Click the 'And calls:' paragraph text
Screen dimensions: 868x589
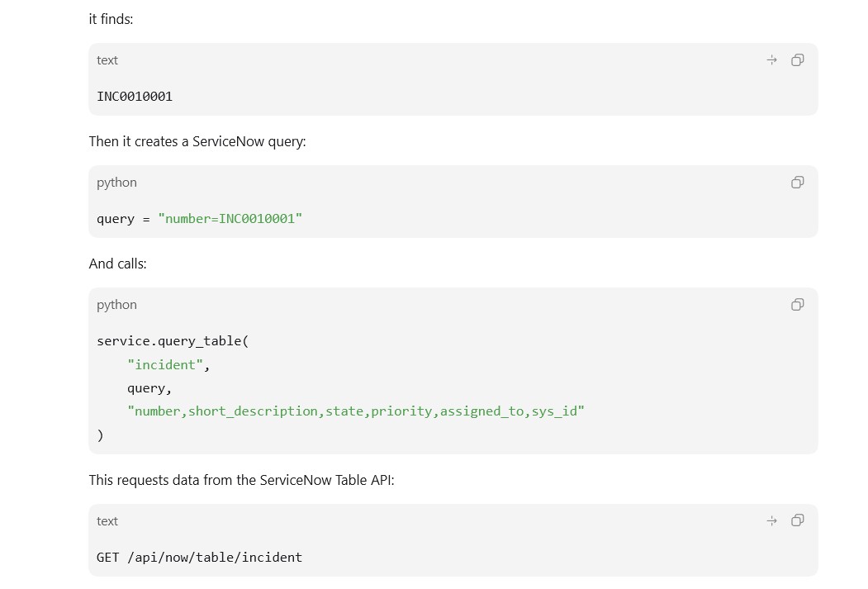118,264
